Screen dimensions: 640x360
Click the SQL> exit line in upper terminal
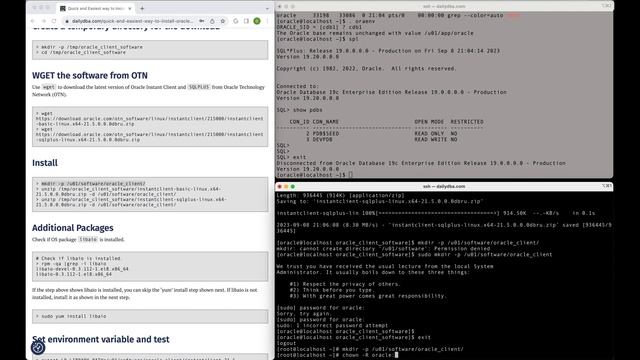click(x=291, y=157)
